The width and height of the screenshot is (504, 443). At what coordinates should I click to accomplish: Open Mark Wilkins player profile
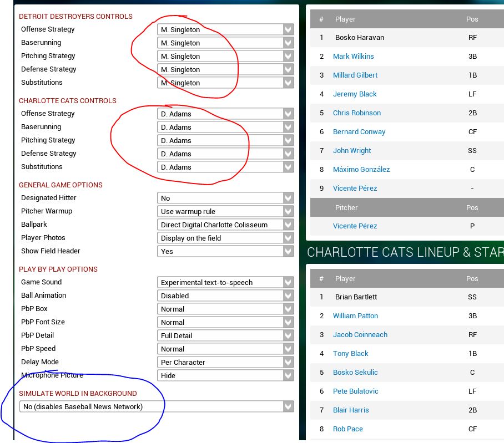353,57
